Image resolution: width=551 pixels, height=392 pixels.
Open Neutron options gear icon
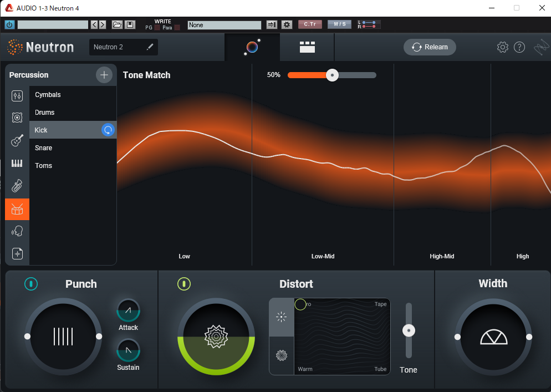coord(503,47)
